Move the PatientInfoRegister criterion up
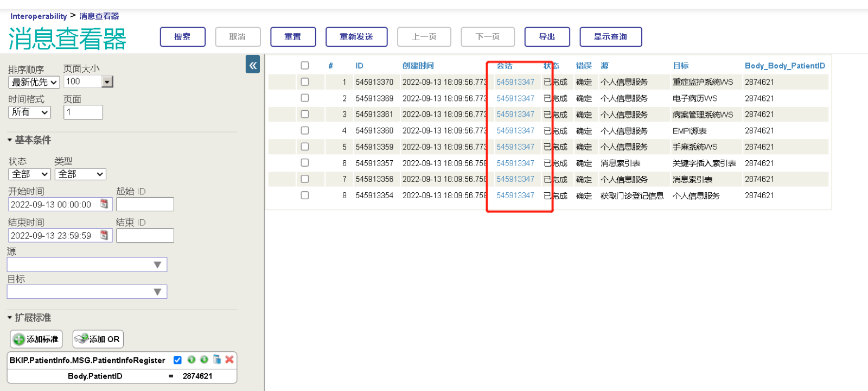Screen dimensions: 868x391 pyautogui.click(x=192, y=360)
